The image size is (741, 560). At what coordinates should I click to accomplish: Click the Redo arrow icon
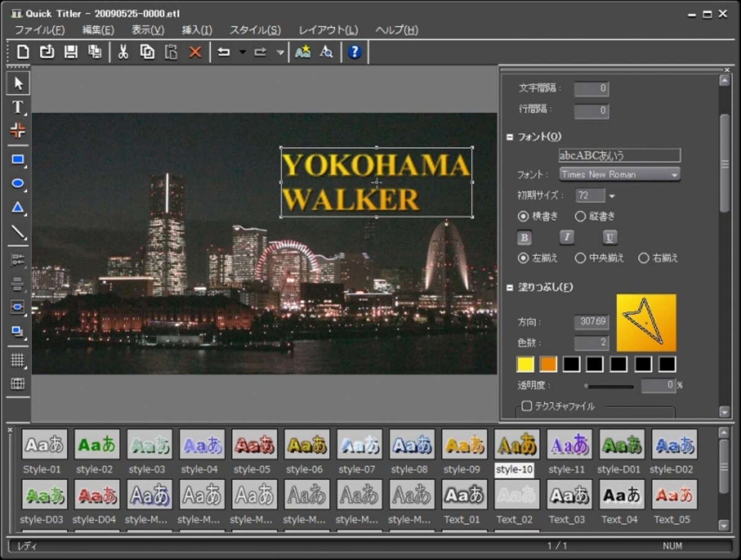click(x=261, y=52)
